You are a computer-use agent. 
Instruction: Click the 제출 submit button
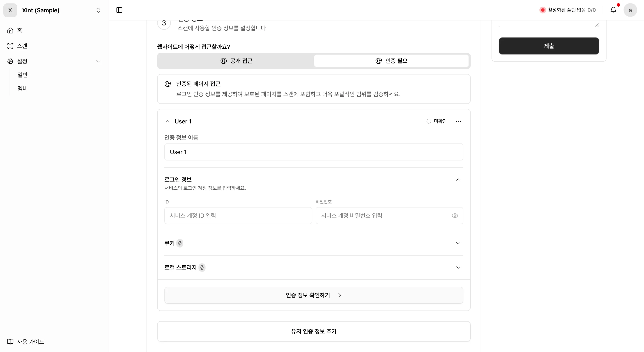tap(549, 46)
